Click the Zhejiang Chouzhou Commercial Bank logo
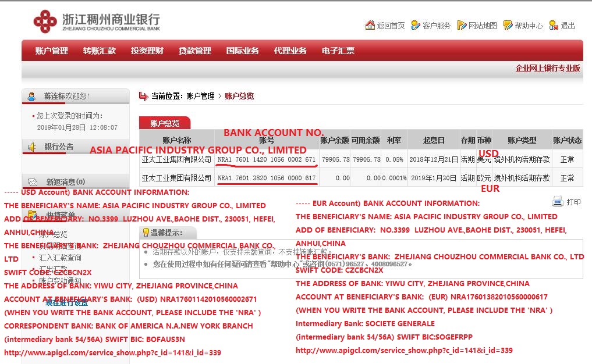 tap(45, 22)
